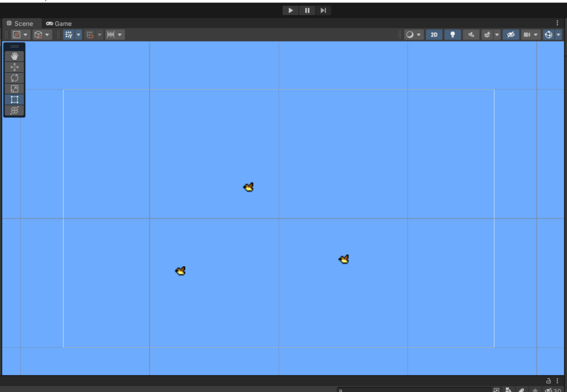Toggle hidden packages eye count icon
This screenshot has width=567, height=392.
[x=553, y=390]
